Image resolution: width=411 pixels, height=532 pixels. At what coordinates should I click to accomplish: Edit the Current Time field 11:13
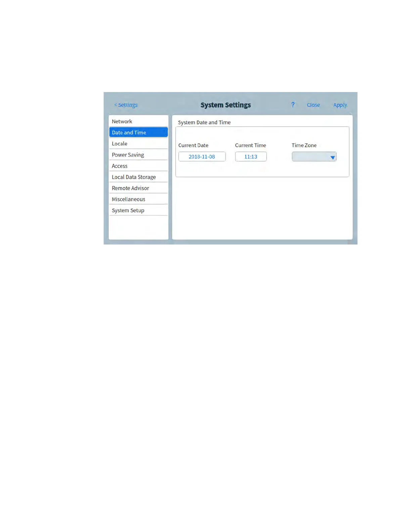pos(251,157)
